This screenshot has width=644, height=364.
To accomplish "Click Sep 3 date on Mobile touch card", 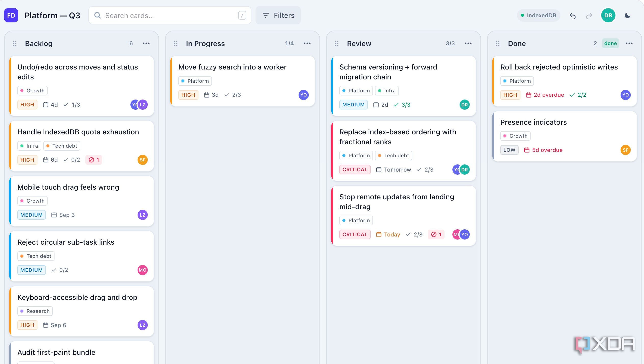I will (x=63, y=215).
